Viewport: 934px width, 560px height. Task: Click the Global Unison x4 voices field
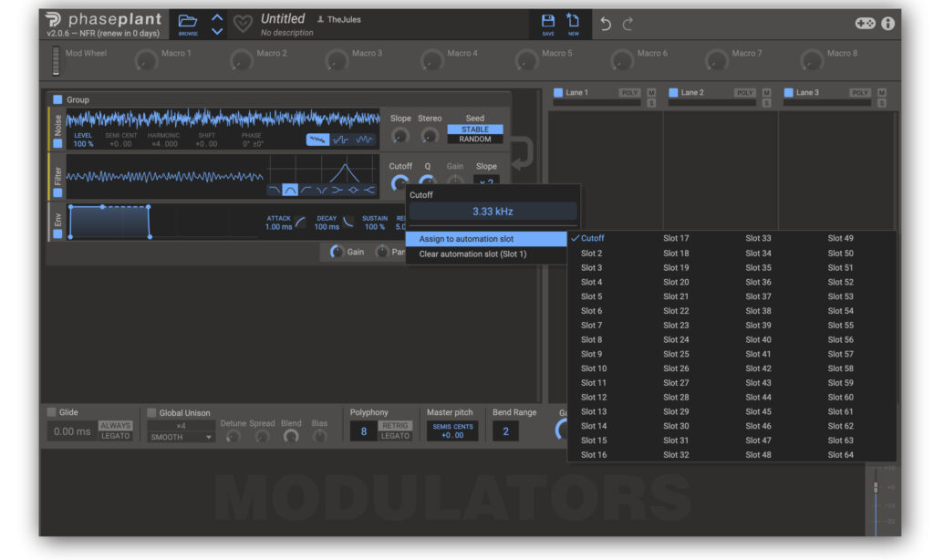pos(182,426)
